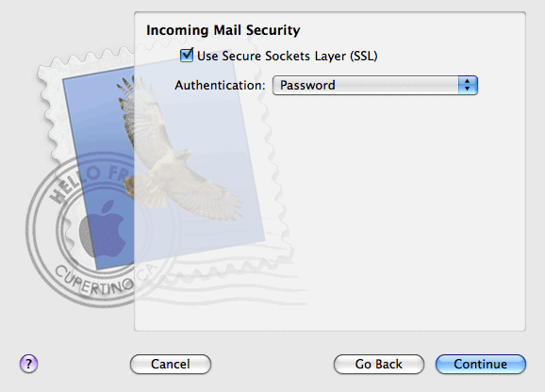Image resolution: width=545 pixels, height=392 pixels.
Task: Click the Password value in Authentication menu
Action: coord(307,85)
